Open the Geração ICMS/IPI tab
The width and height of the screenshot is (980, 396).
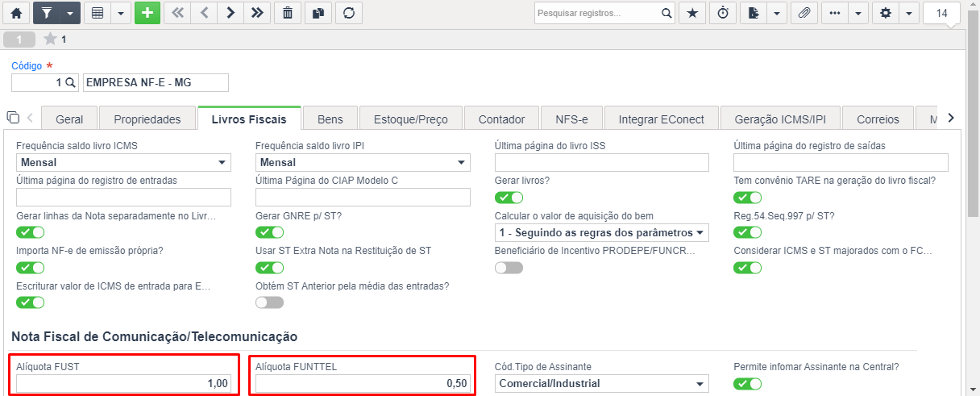tap(780, 119)
